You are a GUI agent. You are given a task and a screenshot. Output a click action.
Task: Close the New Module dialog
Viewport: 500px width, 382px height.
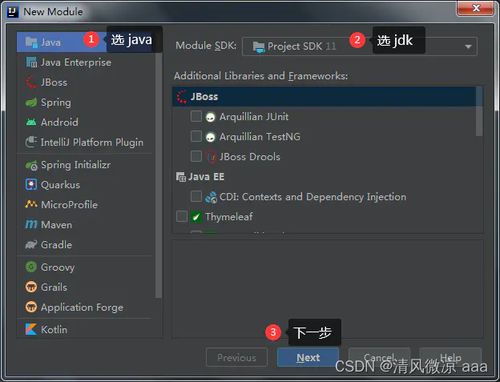pyautogui.click(x=476, y=8)
